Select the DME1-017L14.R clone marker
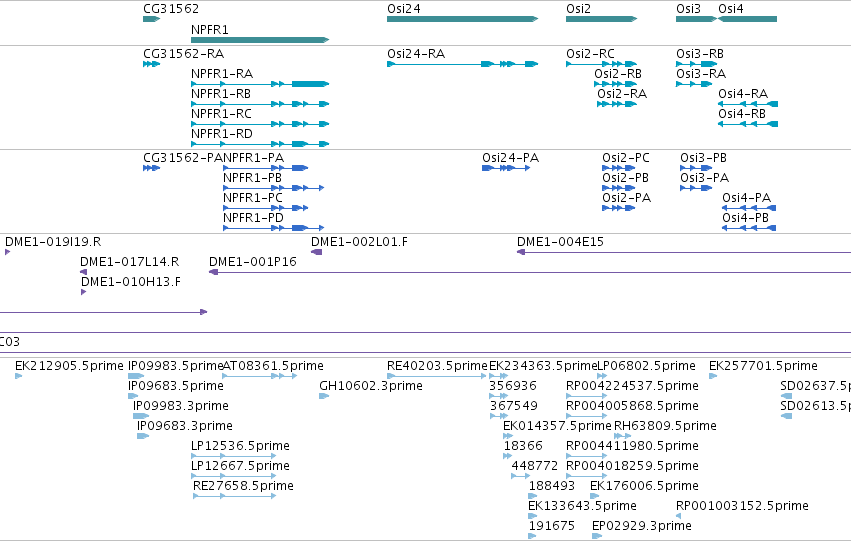This screenshot has width=851, height=541. coord(84,272)
